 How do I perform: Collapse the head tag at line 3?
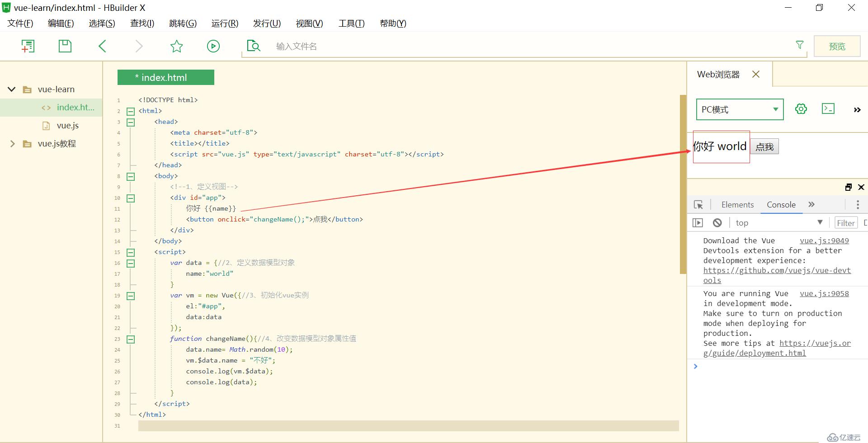[131, 122]
